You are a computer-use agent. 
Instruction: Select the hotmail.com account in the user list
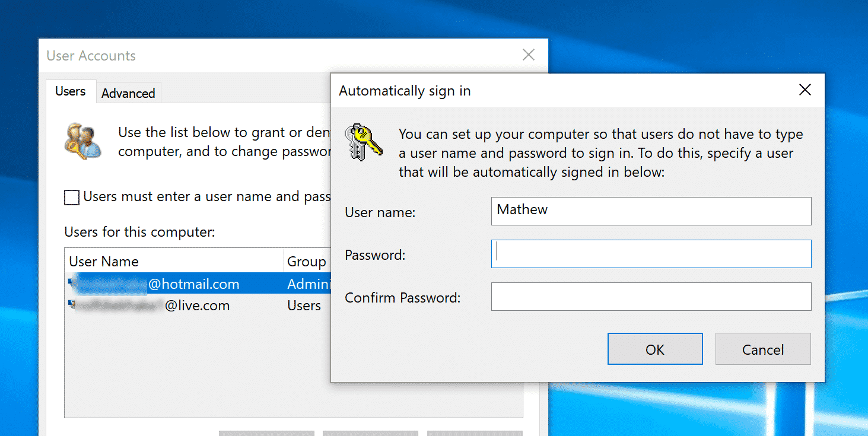point(178,284)
